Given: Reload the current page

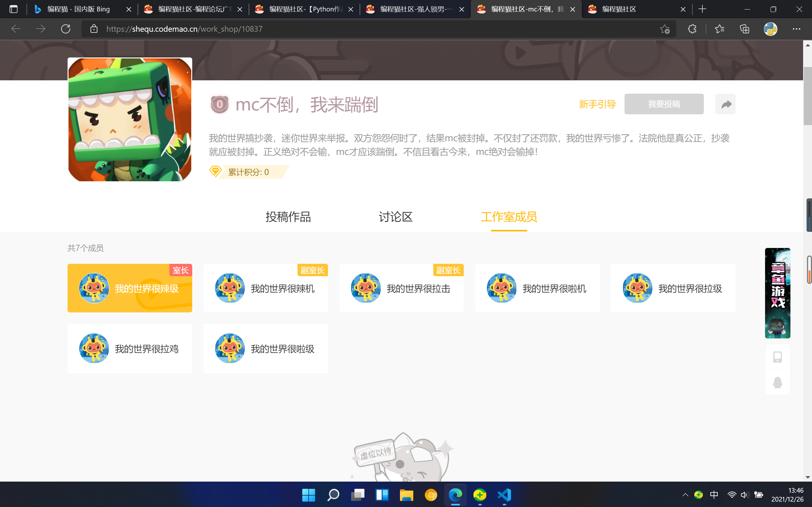Looking at the screenshot, I should click(x=66, y=29).
